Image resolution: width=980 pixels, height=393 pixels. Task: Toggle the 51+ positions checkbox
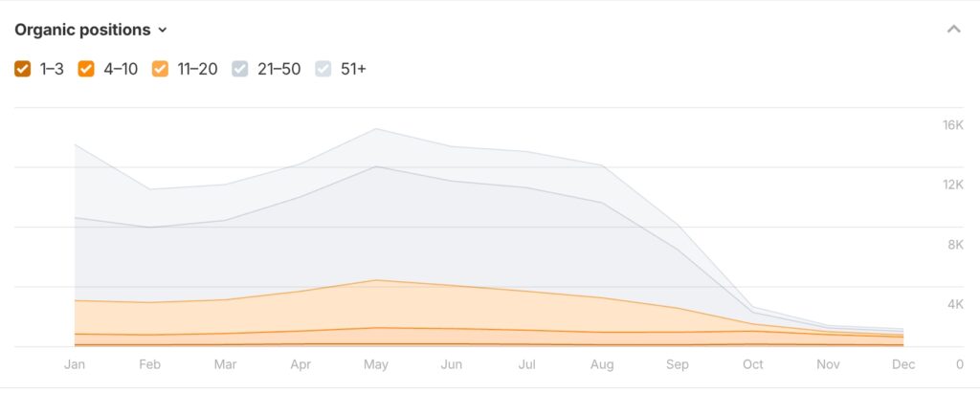pos(323,69)
